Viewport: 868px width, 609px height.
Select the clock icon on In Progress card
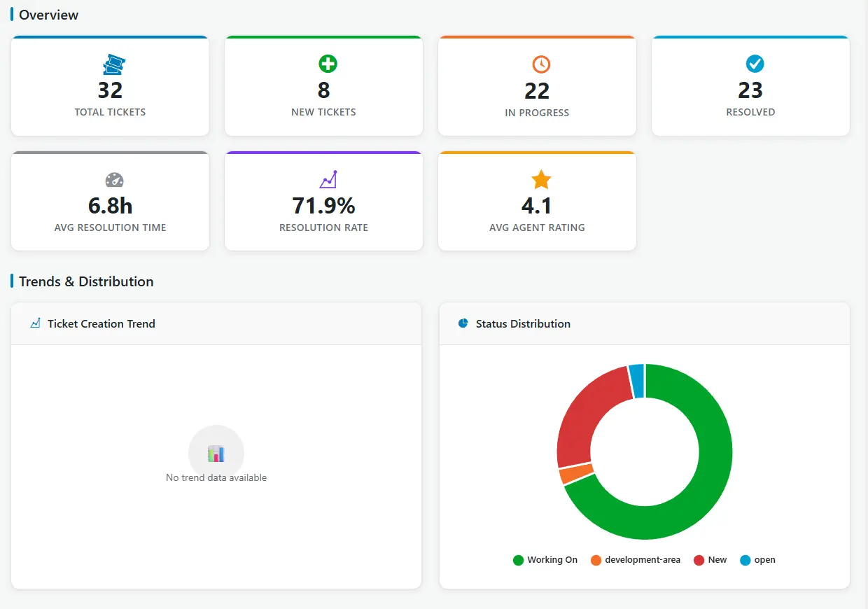coord(540,64)
